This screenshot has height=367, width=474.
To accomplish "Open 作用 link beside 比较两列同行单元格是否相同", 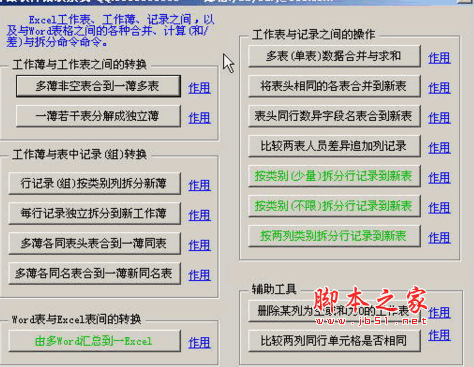I will click(439, 335).
